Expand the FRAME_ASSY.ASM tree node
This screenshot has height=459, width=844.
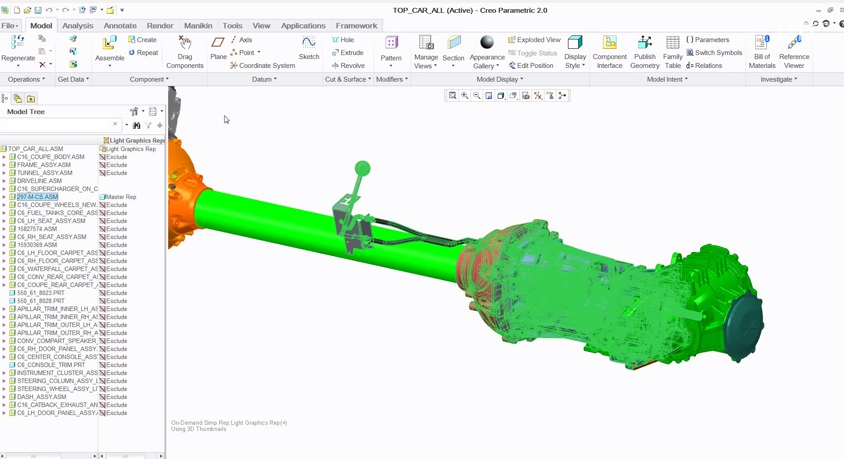point(5,165)
